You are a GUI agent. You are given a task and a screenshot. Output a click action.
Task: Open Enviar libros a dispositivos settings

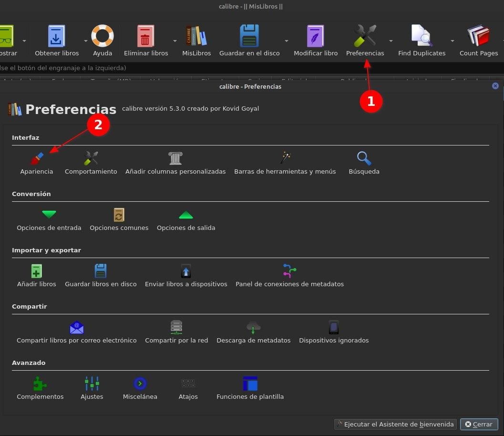(186, 276)
